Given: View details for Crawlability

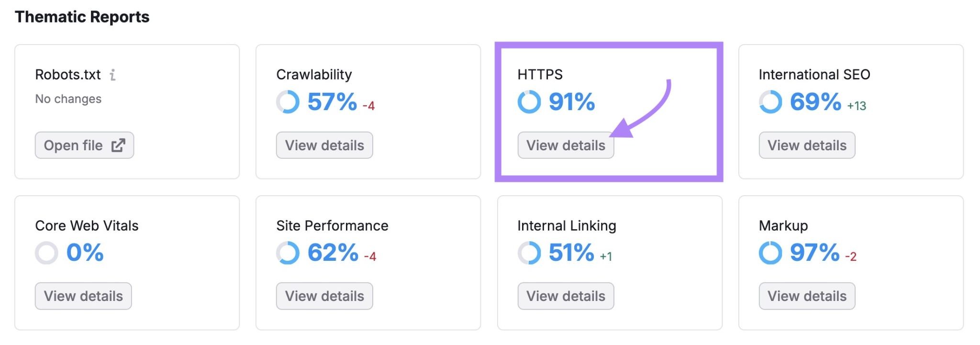Looking at the screenshot, I should [x=324, y=145].
